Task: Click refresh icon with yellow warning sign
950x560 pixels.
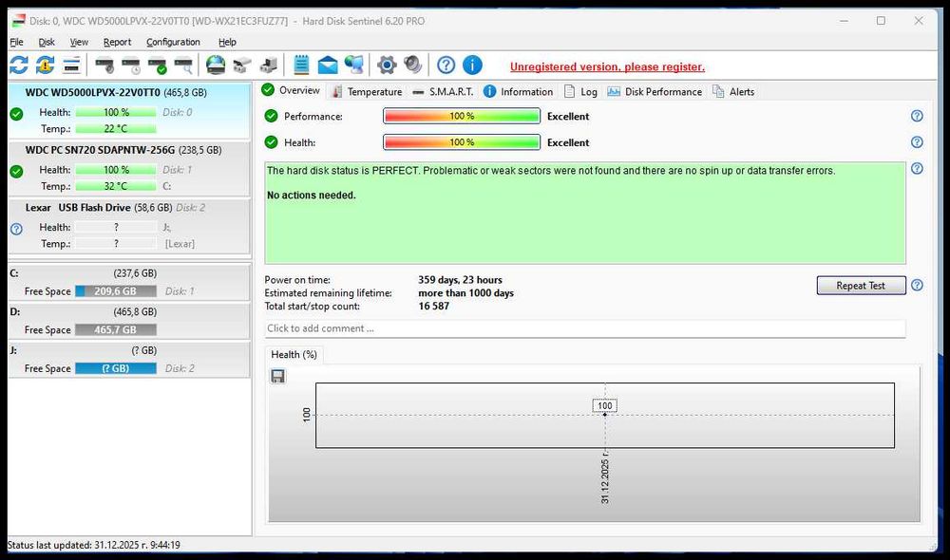Action: click(45, 65)
